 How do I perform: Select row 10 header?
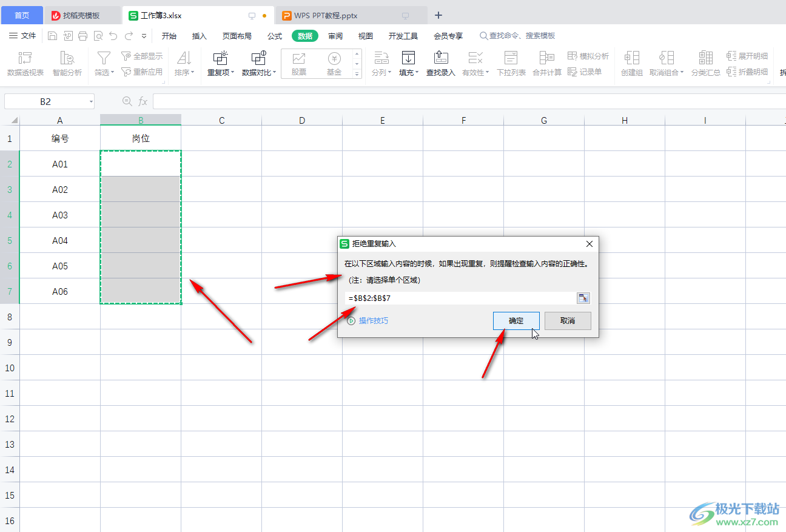[x=10, y=368]
